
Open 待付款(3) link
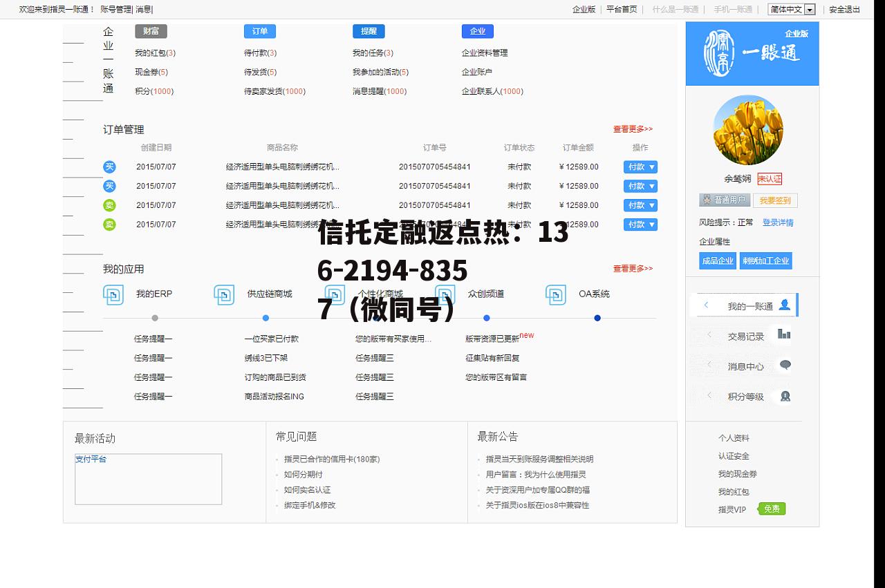[260, 53]
